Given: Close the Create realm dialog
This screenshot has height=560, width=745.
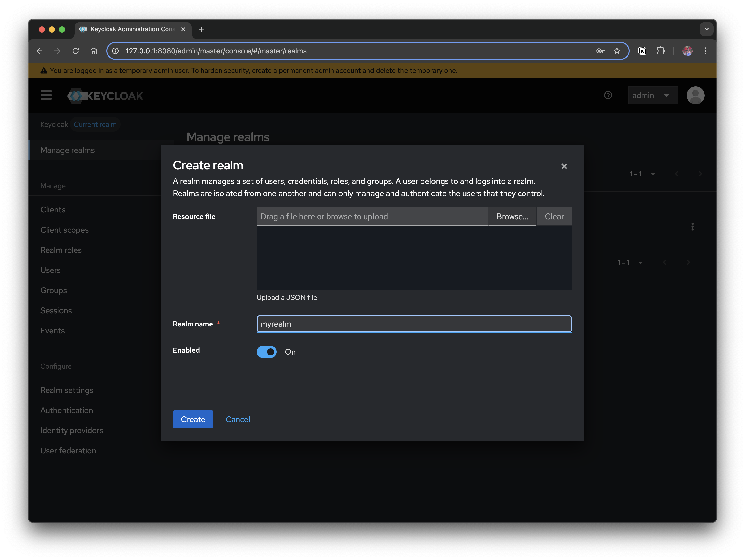Looking at the screenshot, I should (564, 166).
